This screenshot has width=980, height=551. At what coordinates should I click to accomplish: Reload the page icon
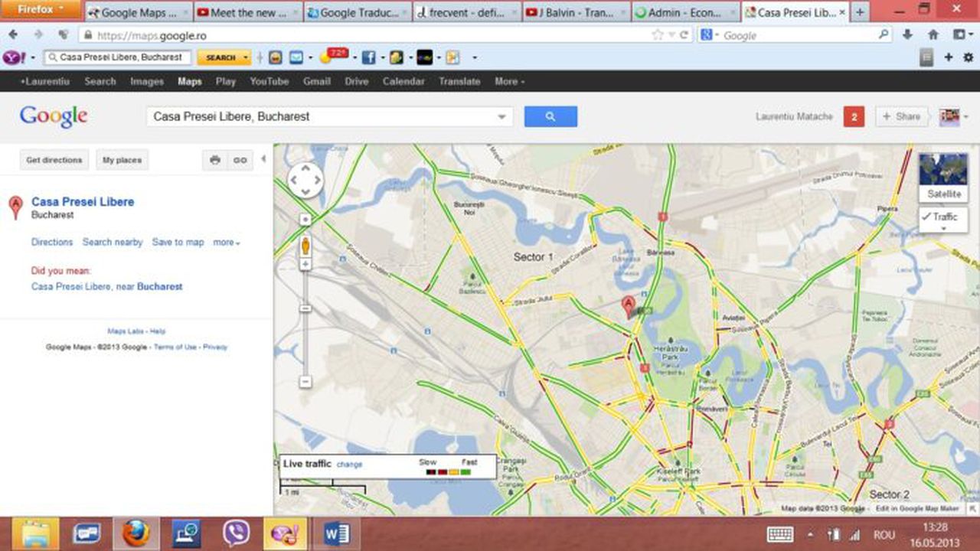tap(684, 35)
